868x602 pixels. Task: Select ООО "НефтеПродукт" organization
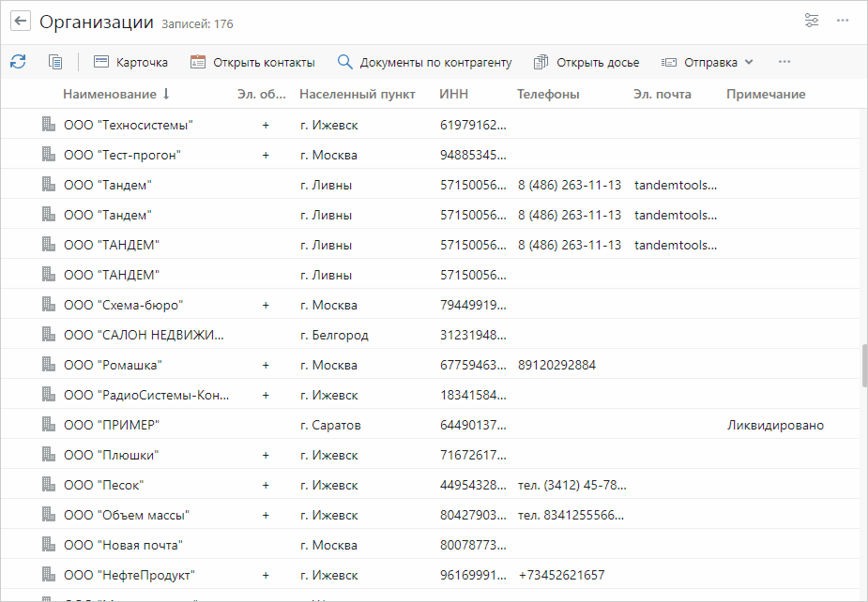tap(129, 575)
